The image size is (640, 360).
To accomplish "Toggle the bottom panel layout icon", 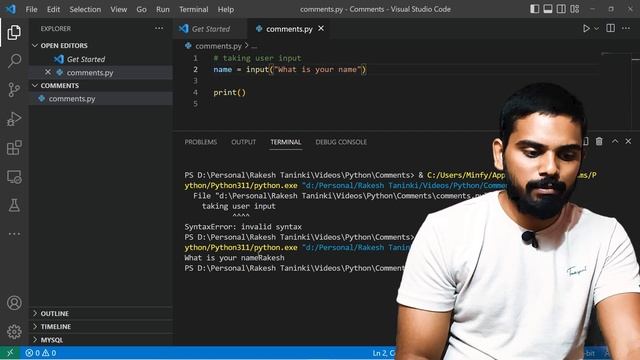I will (x=548, y=9).
